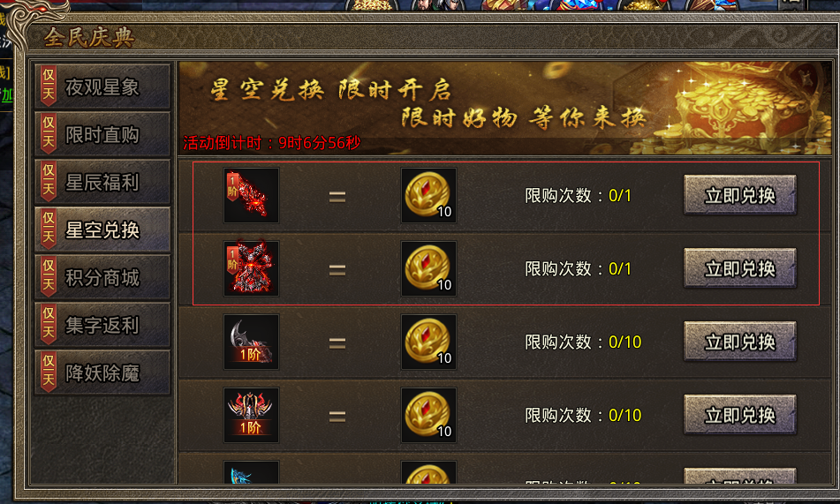The width and height of the screenshot is (840, 504).
Task: Switch to the 降妖除魔 tab
Action: [102, 372]
